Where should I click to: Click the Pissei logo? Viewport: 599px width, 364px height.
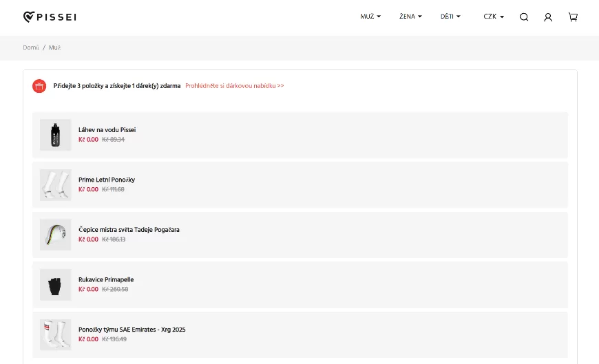click(x=50, y=17)
